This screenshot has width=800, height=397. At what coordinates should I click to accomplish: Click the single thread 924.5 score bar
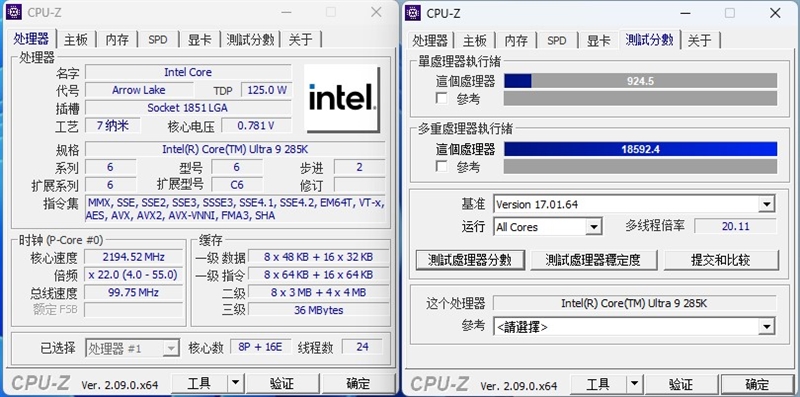coord(640,81)
